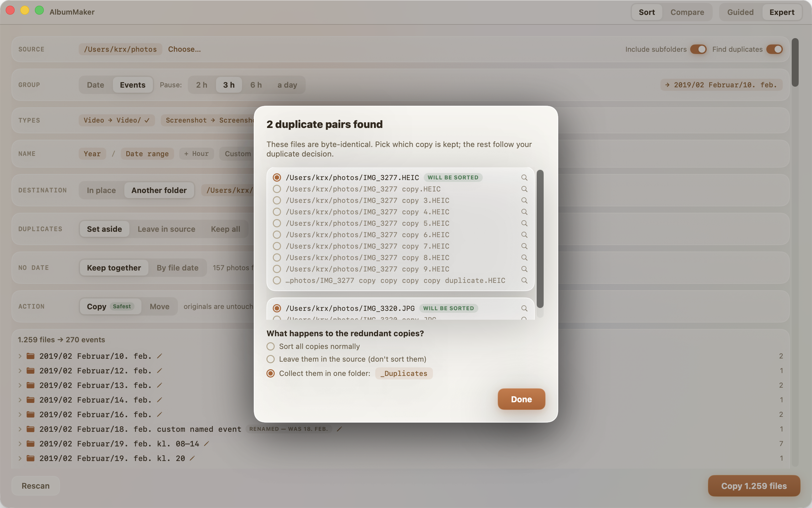Viewport: 812px width, 508px height.
Task: Click magnifier icon for copy copy duplicate.HEIC
Action: pyautogui.click(x=524, y=280)
